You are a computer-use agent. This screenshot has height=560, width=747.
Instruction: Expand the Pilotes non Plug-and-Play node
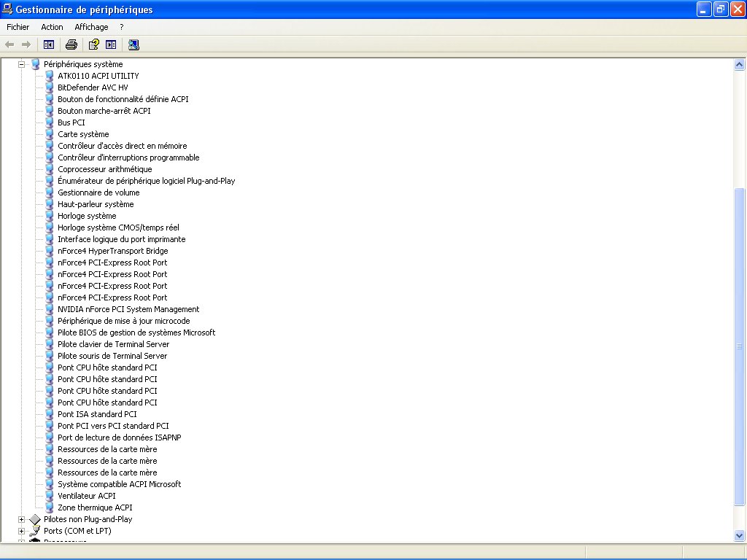[x=21, y=519]
